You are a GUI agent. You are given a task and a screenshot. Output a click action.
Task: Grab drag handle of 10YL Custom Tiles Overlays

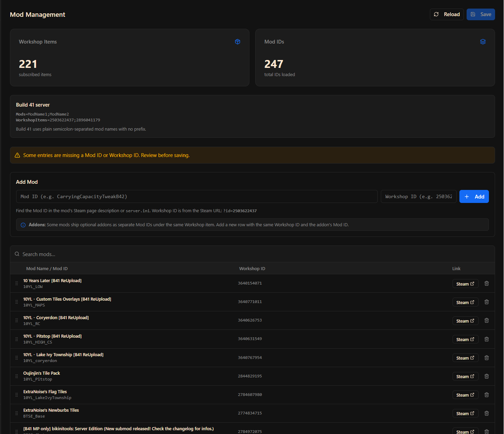coord(16,302)
